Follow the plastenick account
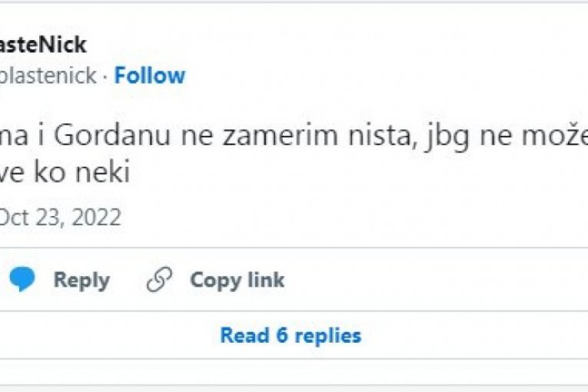The width and height of the screenshot is (588, 392). coord(149,75)
